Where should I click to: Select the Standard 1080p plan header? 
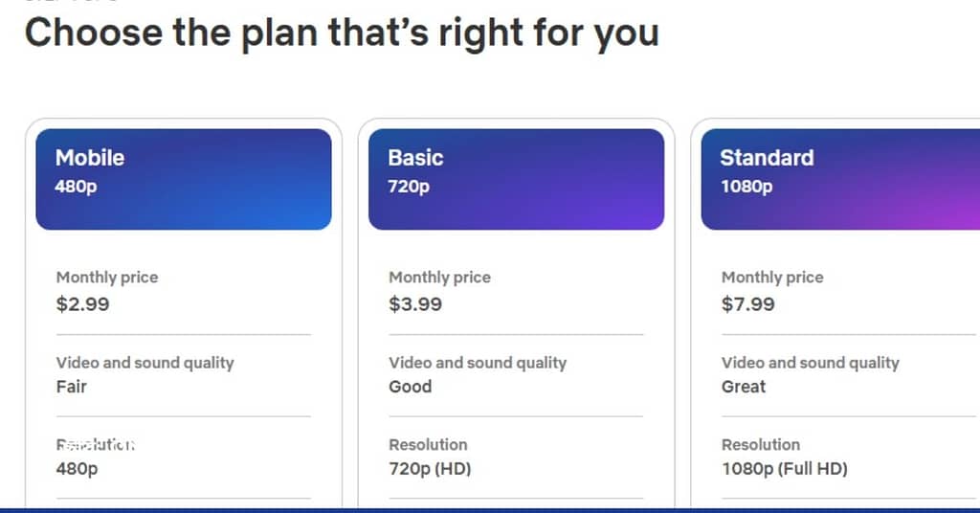[x=840, y=179]
